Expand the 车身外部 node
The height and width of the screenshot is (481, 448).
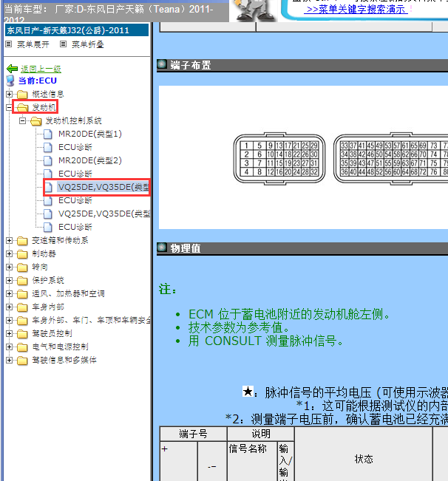click(x=9, y=320)
